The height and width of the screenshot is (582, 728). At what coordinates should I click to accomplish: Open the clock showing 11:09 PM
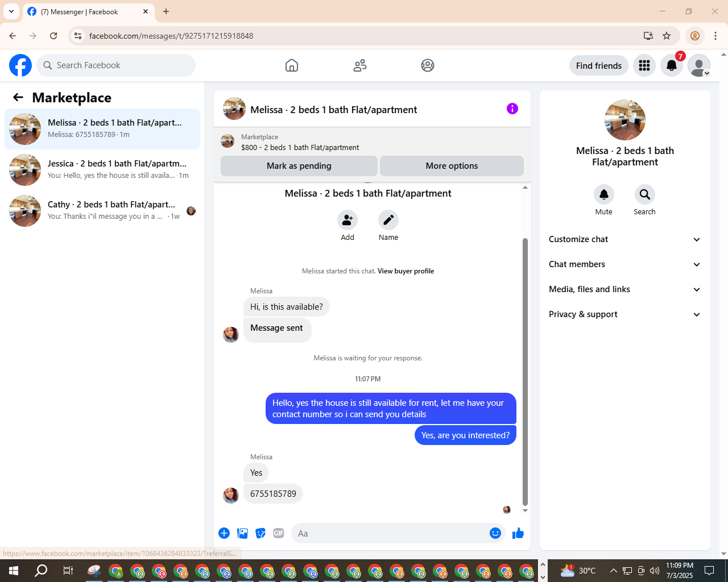(x=680, y=571)
